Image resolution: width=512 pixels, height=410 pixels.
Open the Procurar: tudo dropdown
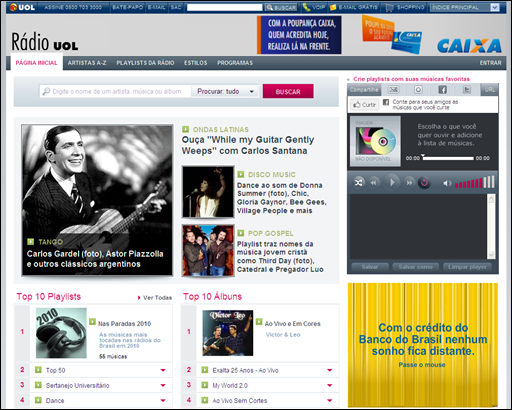[x=225, y=91]
